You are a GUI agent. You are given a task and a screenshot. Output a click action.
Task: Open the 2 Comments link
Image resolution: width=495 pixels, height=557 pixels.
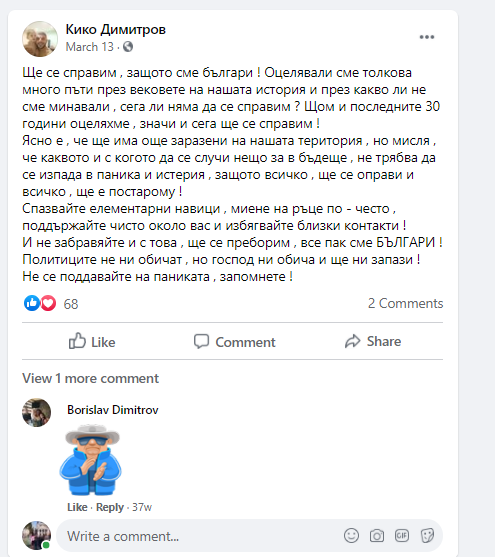(x=405, y=303)
